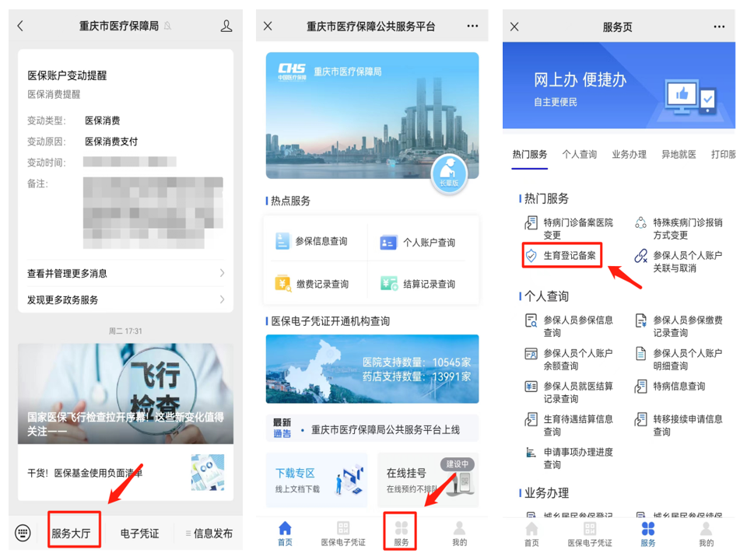Open 特病门诊备案医院变更 service
This screenshot has width=747, height=560.
tap(569, 229)
